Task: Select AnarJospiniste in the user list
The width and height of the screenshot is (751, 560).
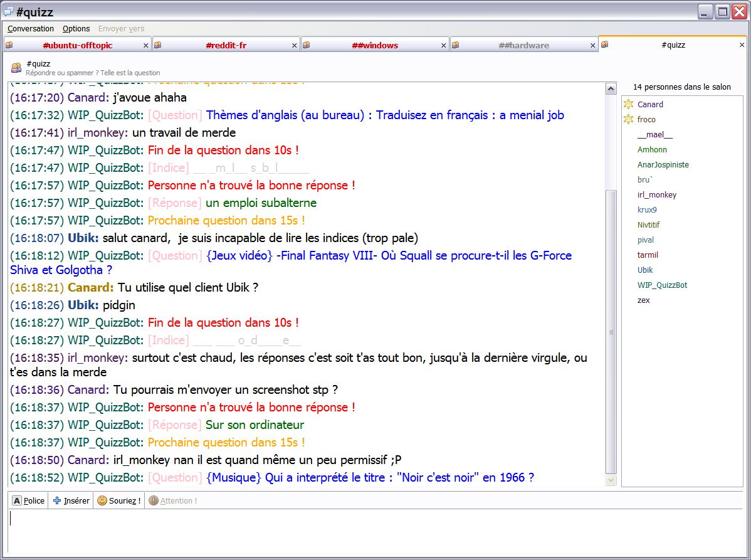Action: tap(663, 165)
